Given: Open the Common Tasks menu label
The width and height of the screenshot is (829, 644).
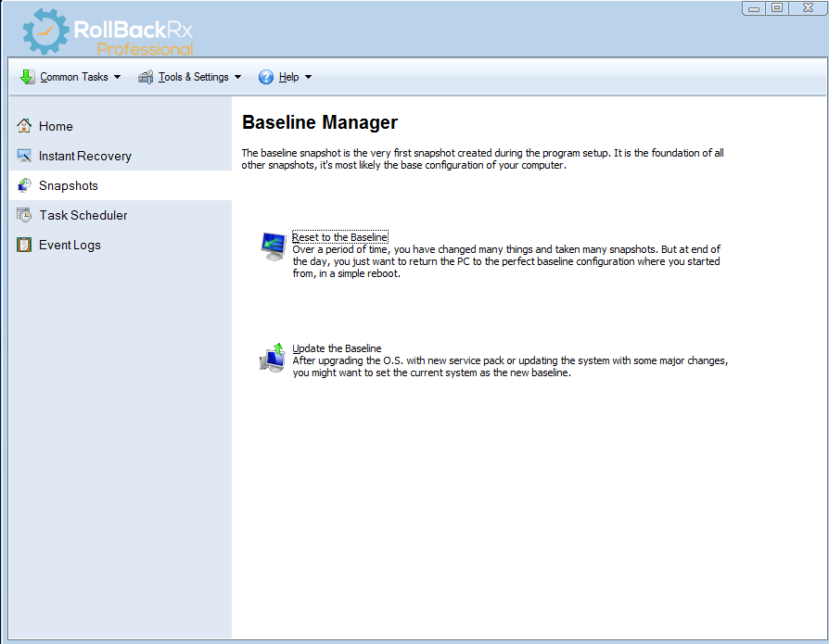Looking at the screenshot, I should pyautogui.click(x=74, y=77).
